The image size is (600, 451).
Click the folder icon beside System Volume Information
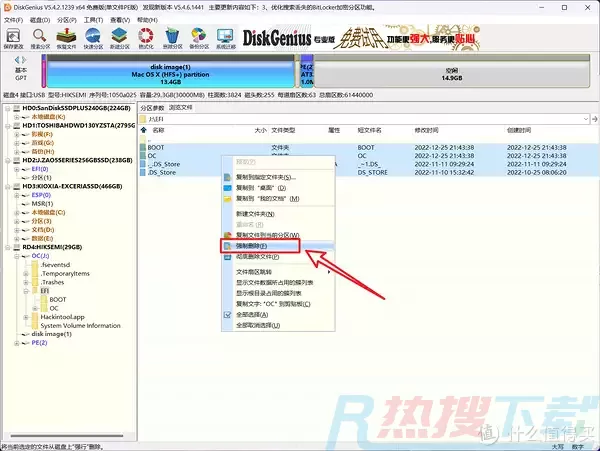(x=35, y=326)
